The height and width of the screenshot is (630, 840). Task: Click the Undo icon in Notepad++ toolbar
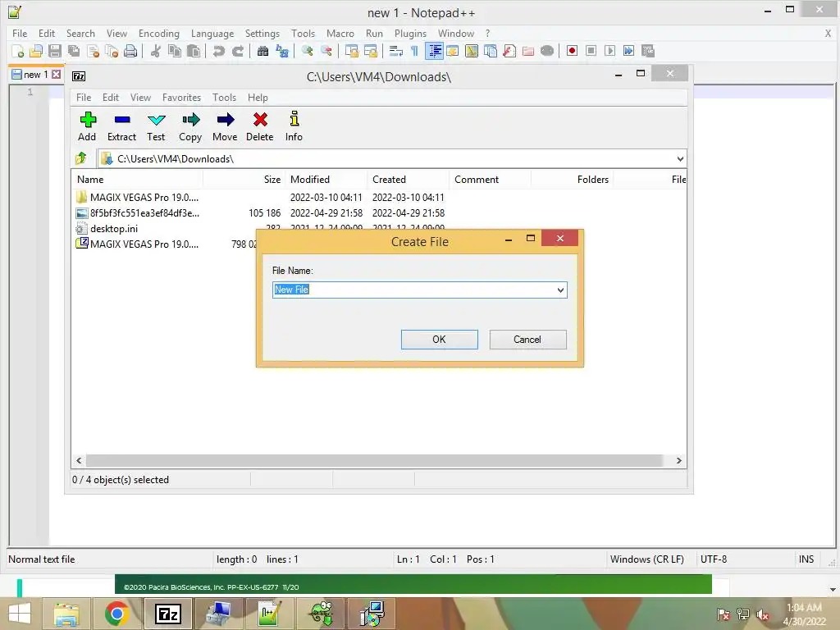click(218, 51)
